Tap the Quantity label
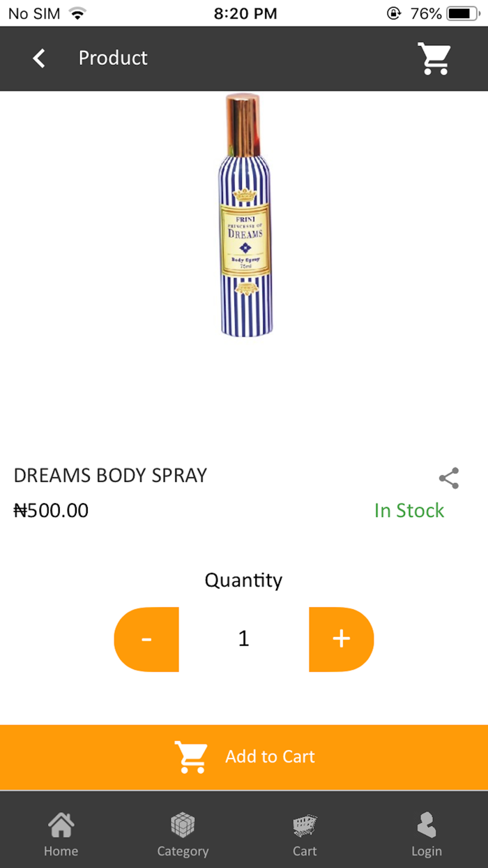The image size is (488, 868). coord(243,581)
